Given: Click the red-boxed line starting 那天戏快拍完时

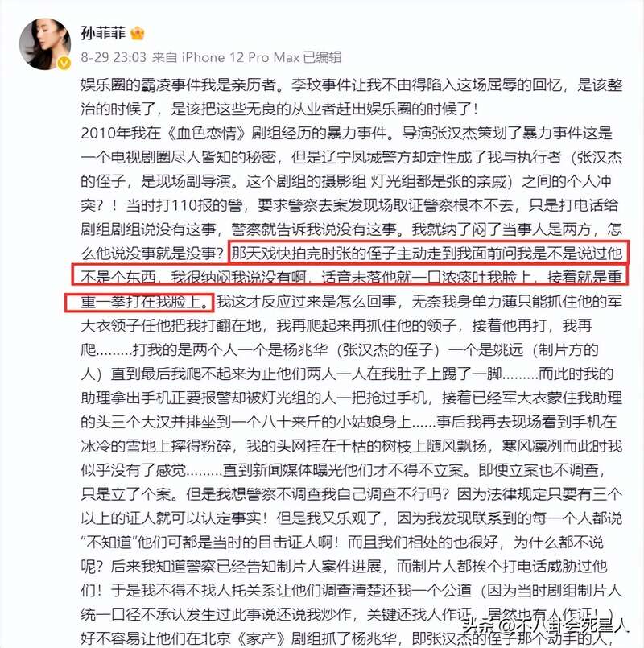Looking at the screenshot, I should pyautogui.click(x=428, y=252).
